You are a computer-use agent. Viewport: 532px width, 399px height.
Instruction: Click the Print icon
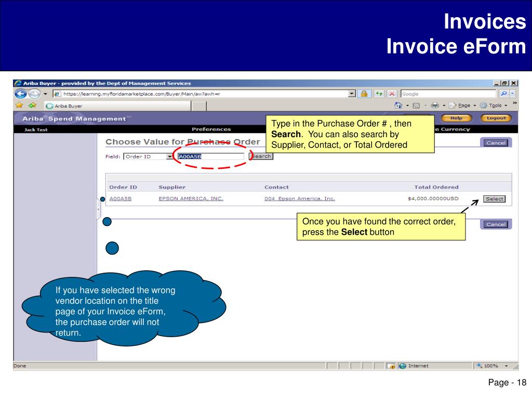(435, 105)
